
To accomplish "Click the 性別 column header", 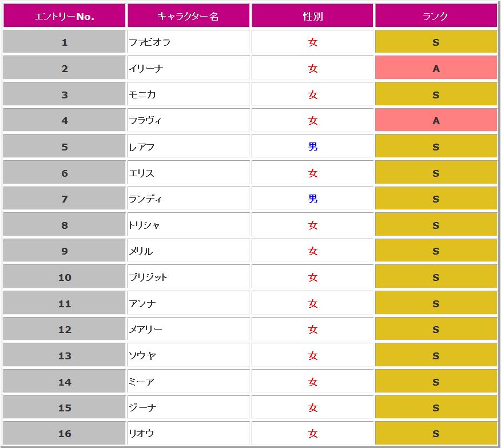I will (313, 17).
